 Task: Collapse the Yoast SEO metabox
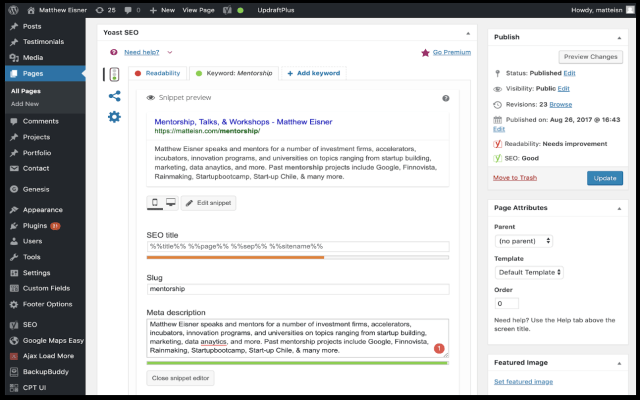[x=468, y=33]
